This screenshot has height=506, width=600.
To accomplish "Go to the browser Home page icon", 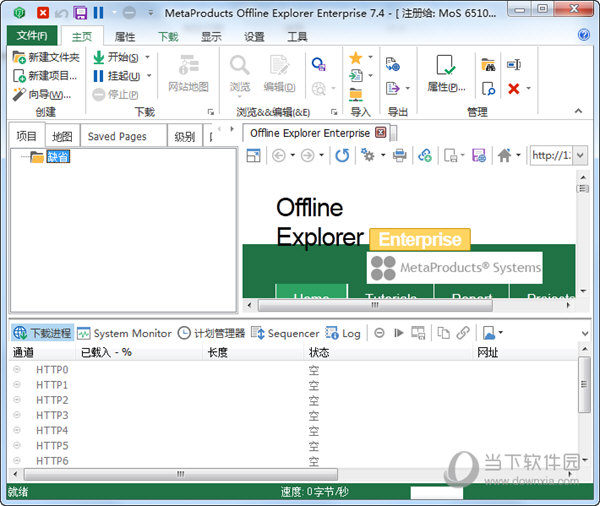I will pyautogui.click(x=504, y=155).
